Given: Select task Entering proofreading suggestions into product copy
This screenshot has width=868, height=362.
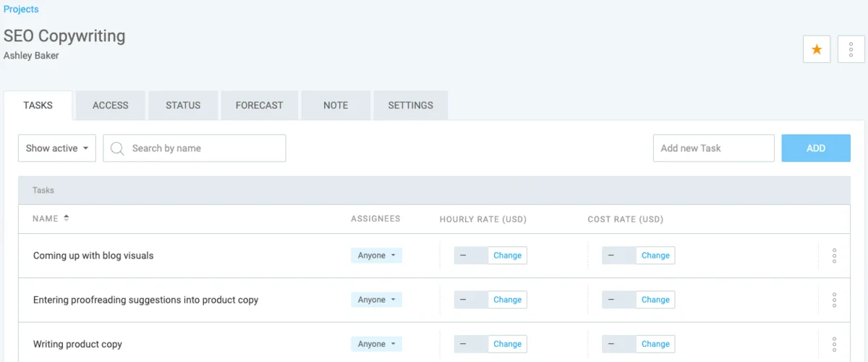Looking at the screenshot, I should 145,300.
